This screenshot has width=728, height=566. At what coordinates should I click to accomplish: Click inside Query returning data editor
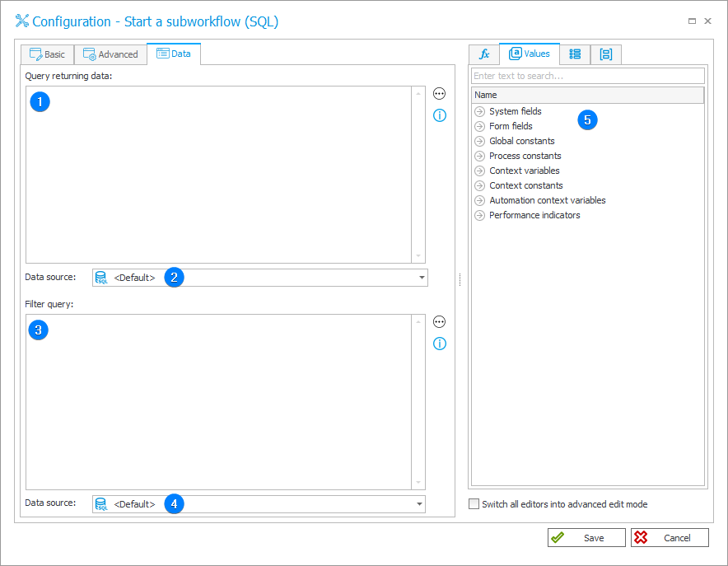pos(219,175)
